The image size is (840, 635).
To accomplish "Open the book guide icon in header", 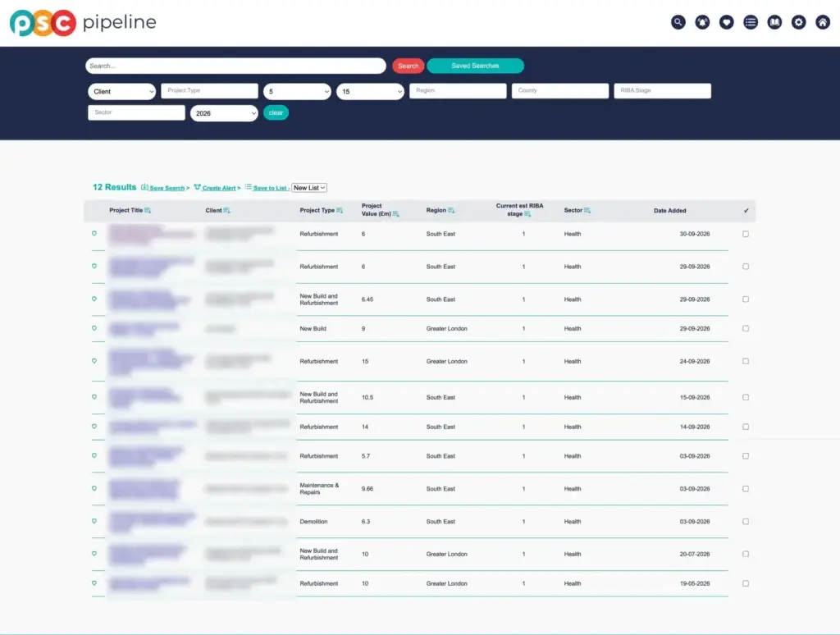I will [x=774, y=22].
